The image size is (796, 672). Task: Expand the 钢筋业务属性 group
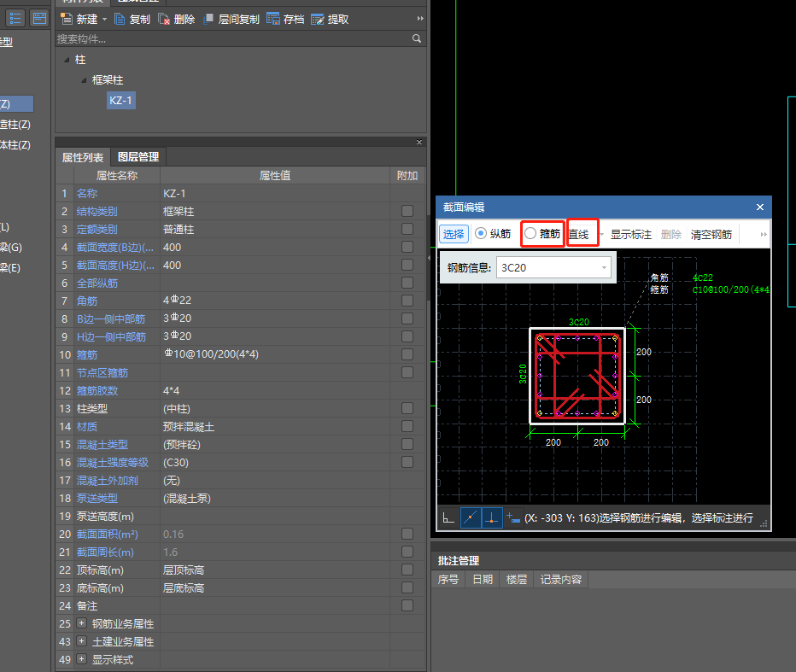(x=81, y=623)
